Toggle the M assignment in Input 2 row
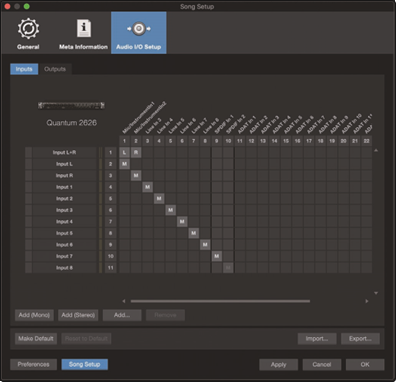This screenshot has width=396, height=382. [159, 199]
